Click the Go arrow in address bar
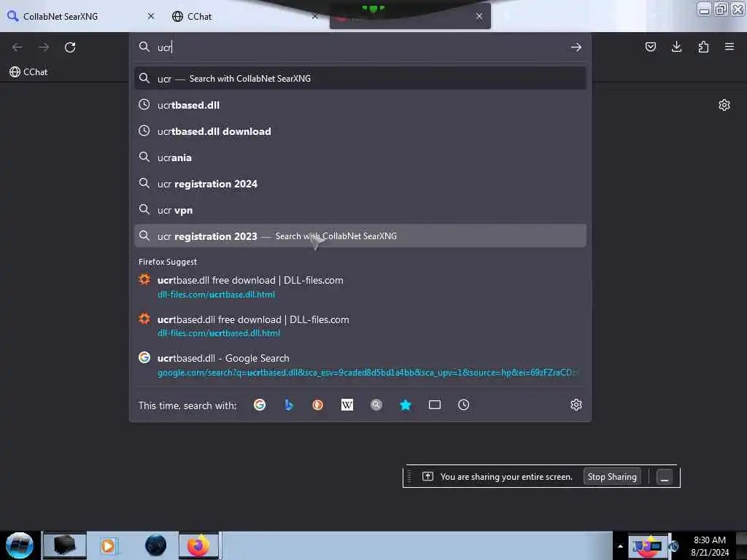 click(x=576, y=47)
